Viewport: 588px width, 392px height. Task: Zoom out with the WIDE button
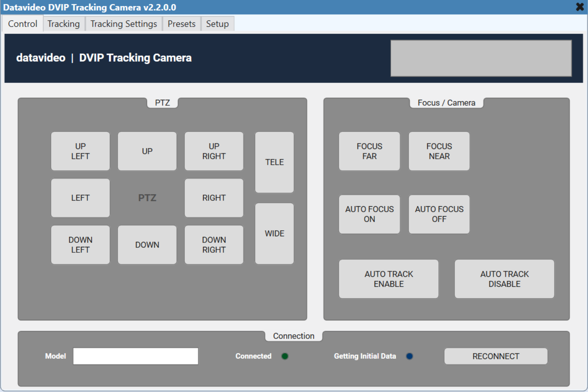(274, 234)
